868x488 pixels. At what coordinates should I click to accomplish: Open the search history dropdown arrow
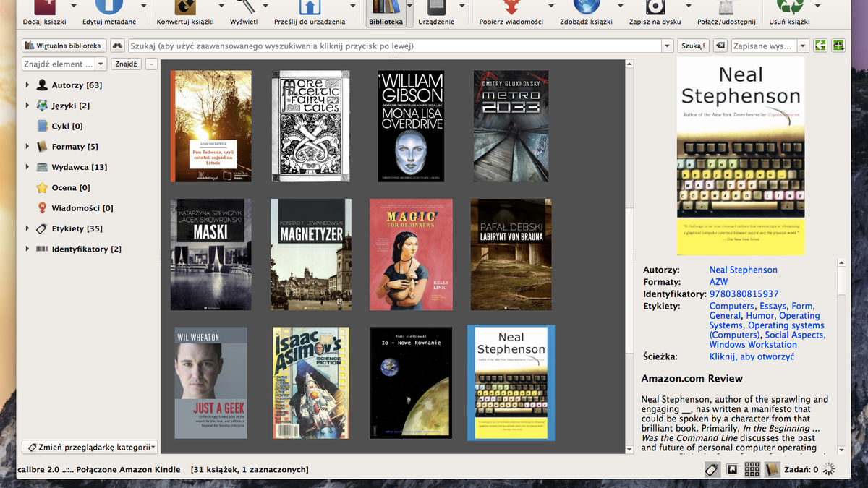pos(667,46)
